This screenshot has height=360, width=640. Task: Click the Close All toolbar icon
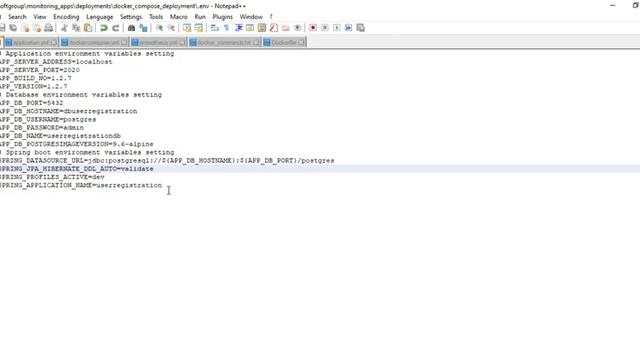click(37, 28)
